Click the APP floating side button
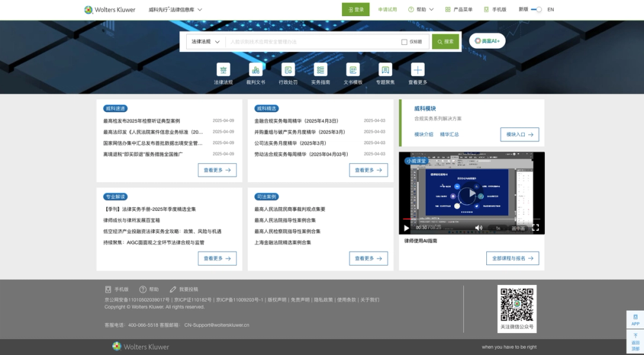Viewport: 644px width, 355px height. [x=635, y=320]
